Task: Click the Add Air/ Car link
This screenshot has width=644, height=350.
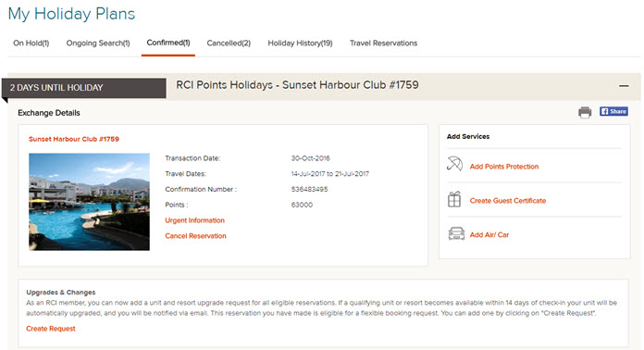Action: click(489, 235)
